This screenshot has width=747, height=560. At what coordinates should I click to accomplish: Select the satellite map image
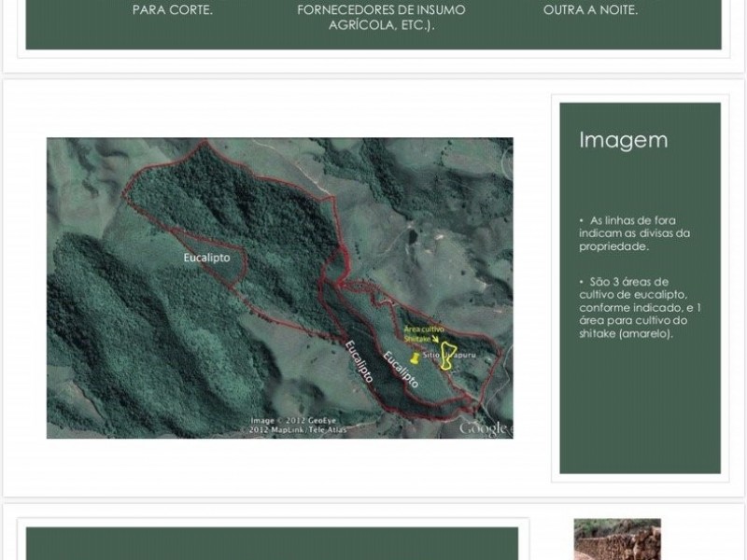click(x=279, y=288)
